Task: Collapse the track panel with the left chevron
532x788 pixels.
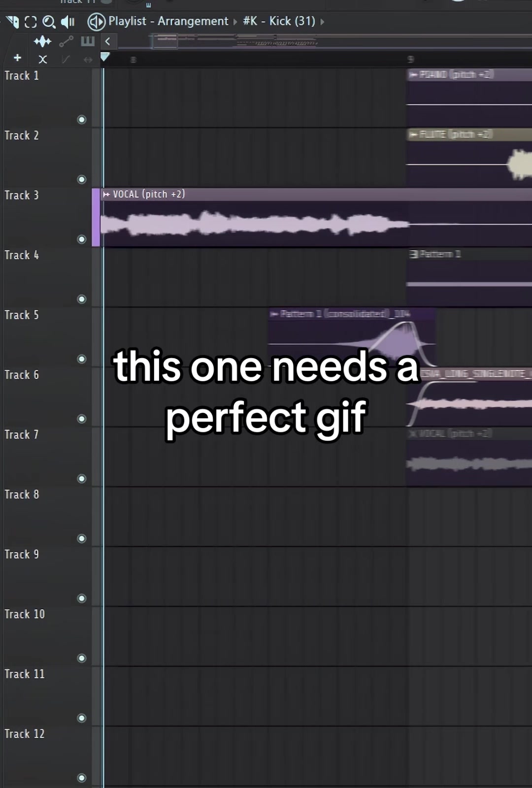Action: coord(108,41)
